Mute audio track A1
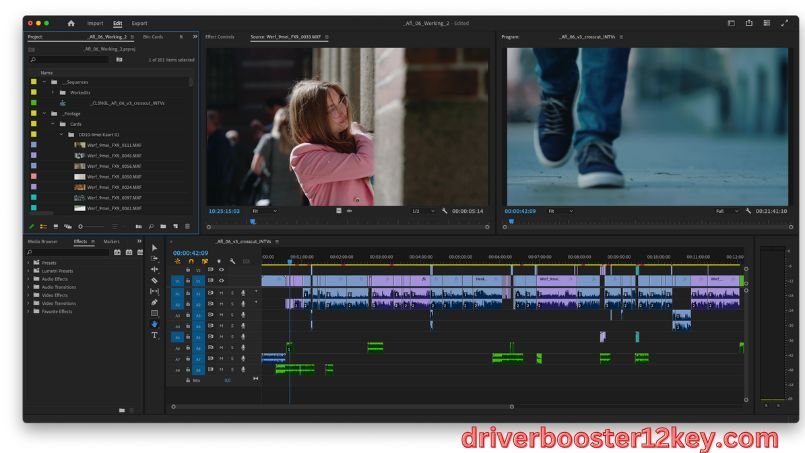805x453 pixels. pyautogui.click(x=222, y=293)
